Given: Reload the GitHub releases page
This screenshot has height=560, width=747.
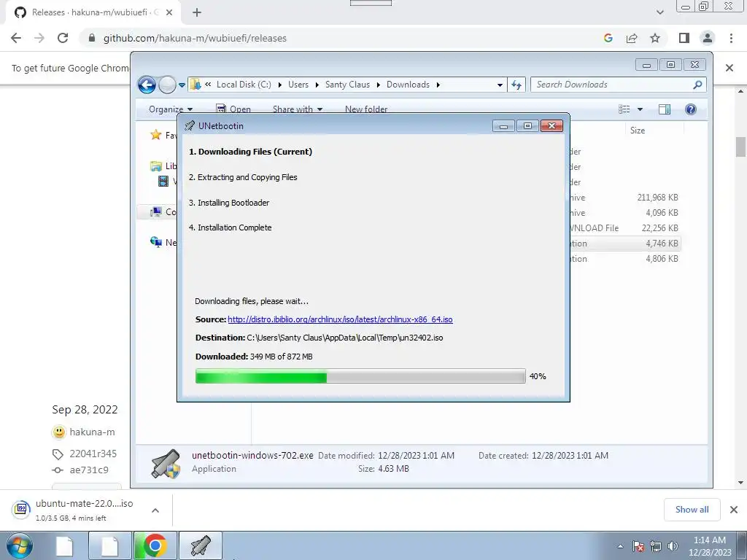Looking at the screenshot, I should coord(63,38).
